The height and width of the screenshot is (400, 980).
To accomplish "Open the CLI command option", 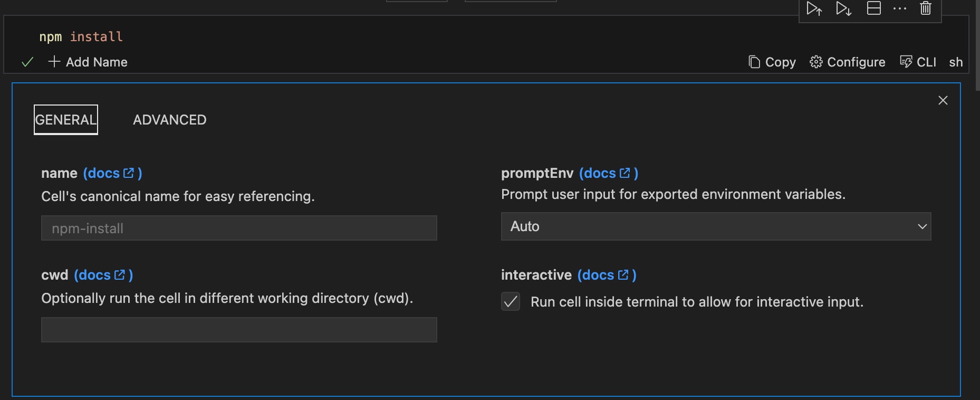I will click(918, 62).
